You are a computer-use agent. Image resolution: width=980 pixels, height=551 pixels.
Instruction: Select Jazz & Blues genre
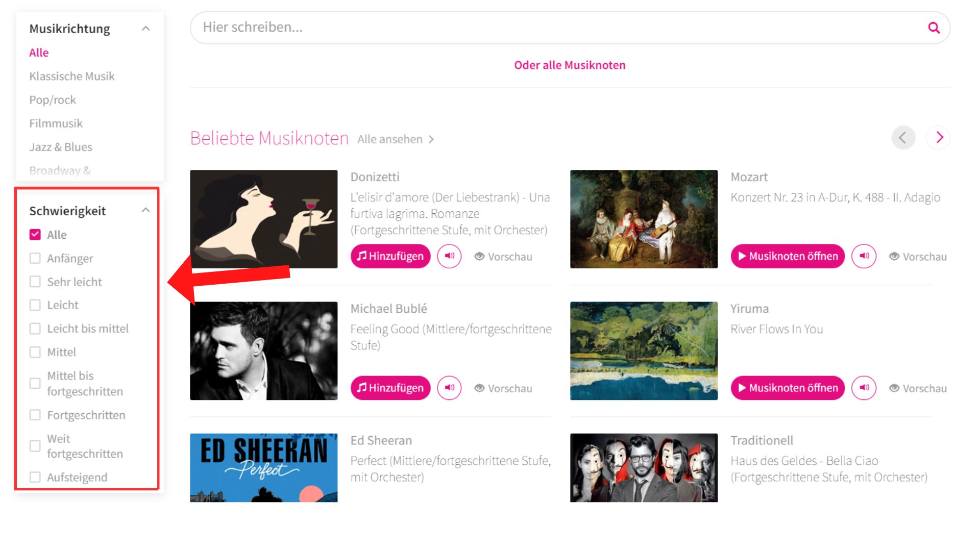61,147
